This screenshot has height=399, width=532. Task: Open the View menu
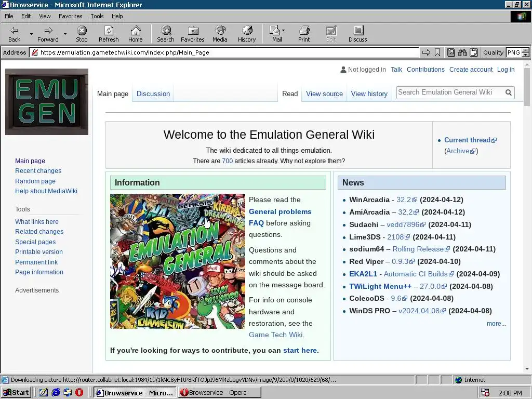tap(45, 16)
